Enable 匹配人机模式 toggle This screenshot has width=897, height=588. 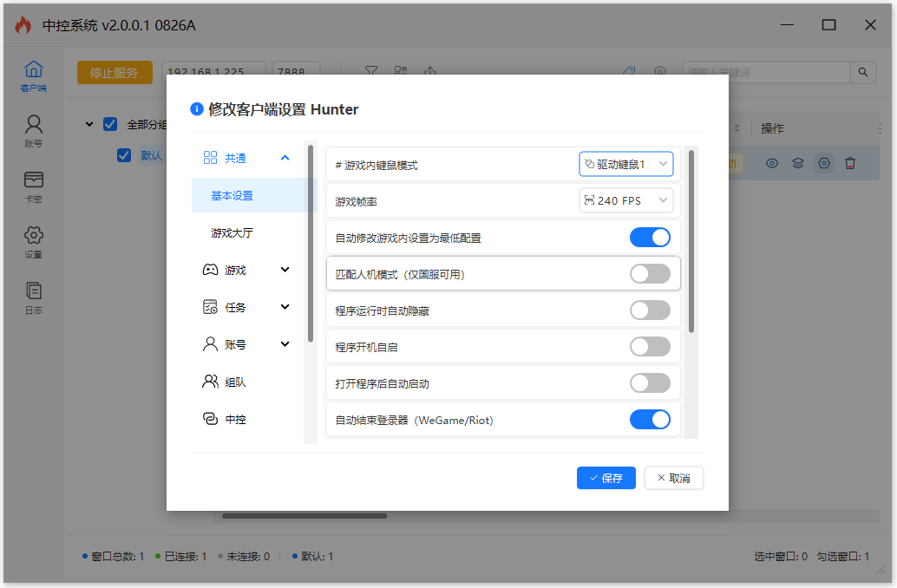[x=650, y=274]
